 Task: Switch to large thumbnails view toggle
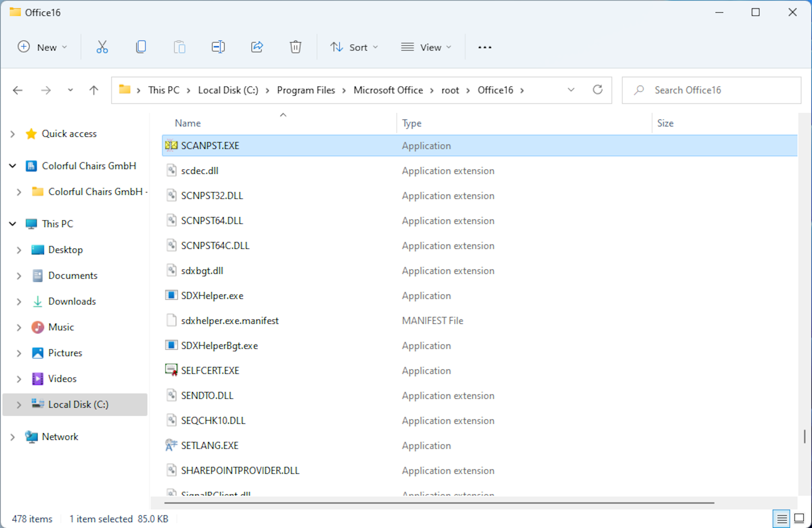point(799,518)
